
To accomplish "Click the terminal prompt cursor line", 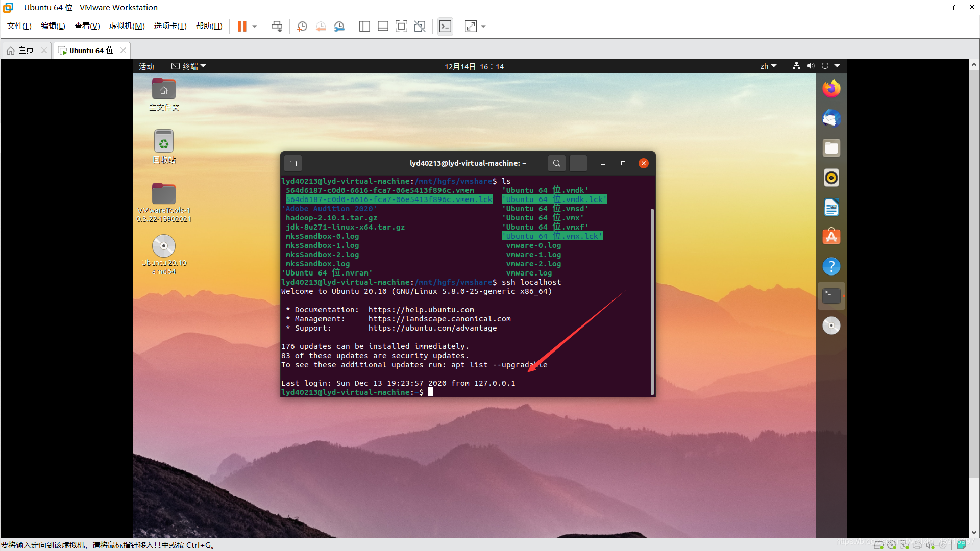I will click(357, 392).
